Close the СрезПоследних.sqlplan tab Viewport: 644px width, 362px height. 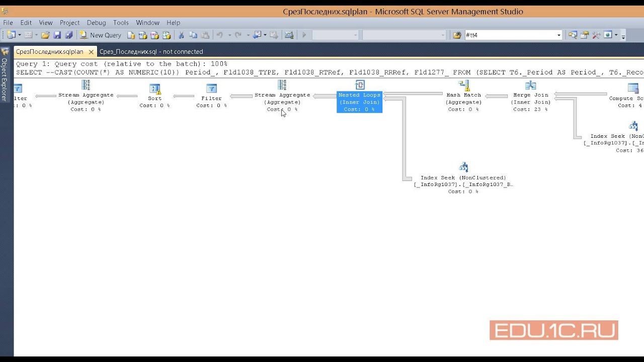tap(92, 52)
